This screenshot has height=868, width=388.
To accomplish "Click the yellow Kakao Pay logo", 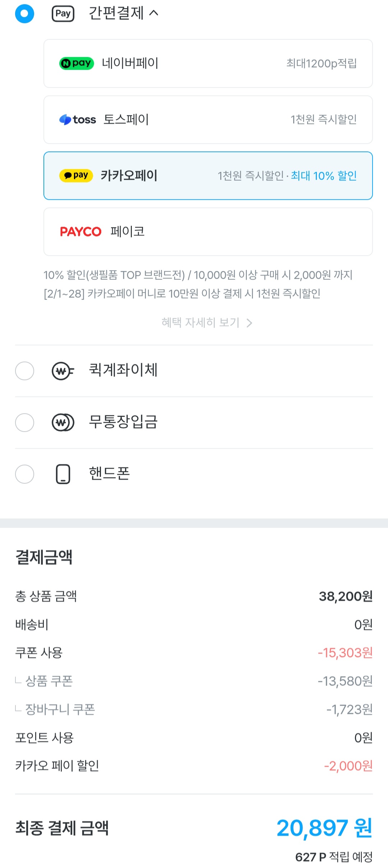I will pos(76,175).
